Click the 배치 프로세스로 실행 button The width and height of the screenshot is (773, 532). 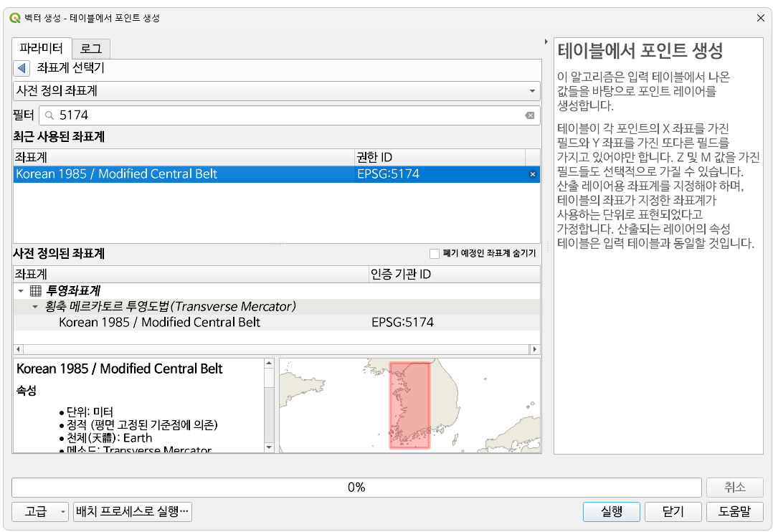point(133,512)
